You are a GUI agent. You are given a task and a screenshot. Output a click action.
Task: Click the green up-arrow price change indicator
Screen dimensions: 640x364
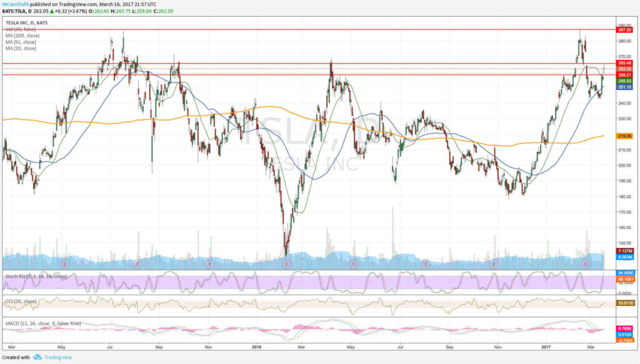pos(51,11)
